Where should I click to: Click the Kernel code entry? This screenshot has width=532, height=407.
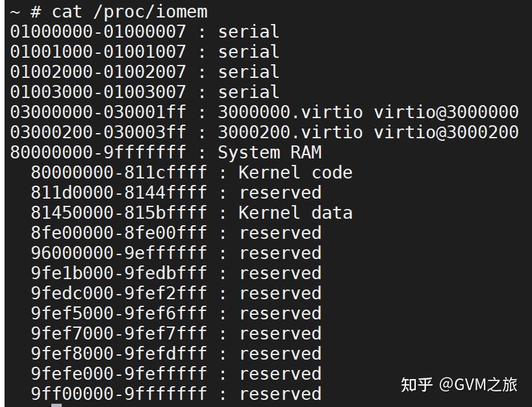tap(295, 173)
